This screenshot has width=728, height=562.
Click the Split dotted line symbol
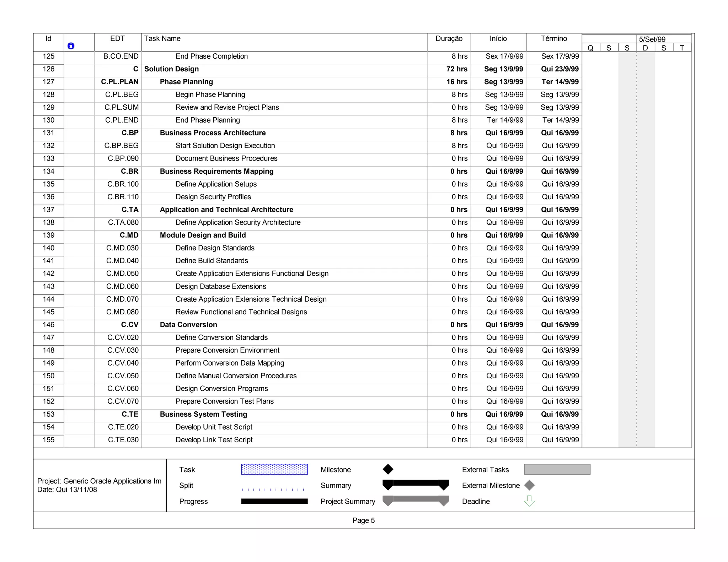[x=273, y=490]
